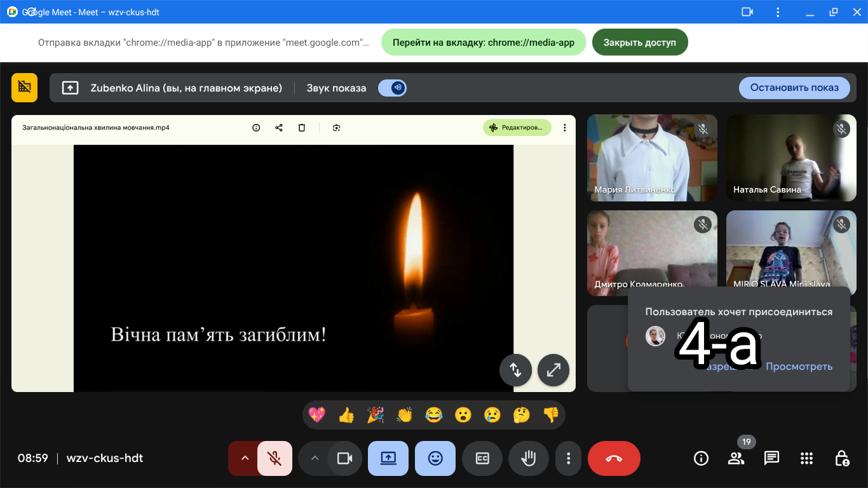
Task: Open more options three-dot menu in bottom bar
Action: tap(569, 458)
